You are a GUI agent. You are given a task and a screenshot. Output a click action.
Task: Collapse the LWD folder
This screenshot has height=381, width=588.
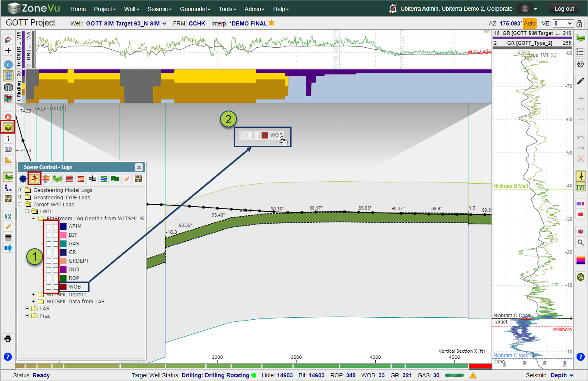[27, 211]
